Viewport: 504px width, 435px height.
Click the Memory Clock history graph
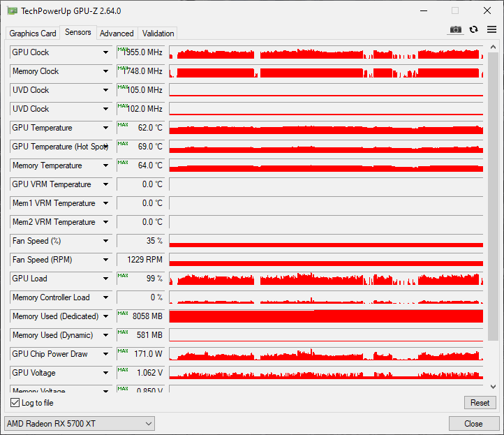click(326, 71)
